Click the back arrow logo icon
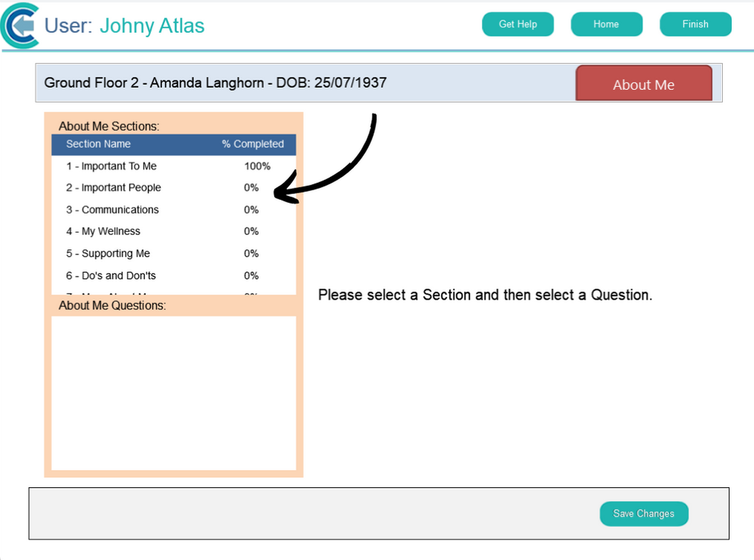The height and width of the screenshot is (560, 754). (21, 26)
